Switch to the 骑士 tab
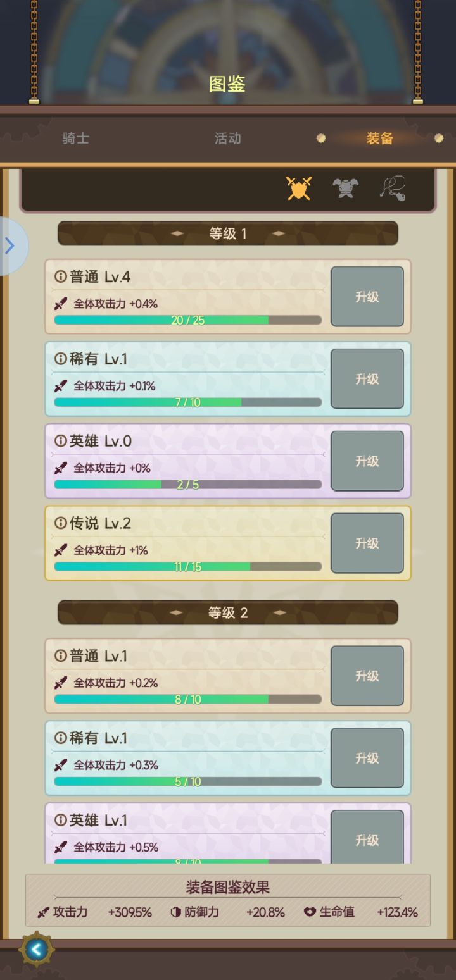Viewport: 456px width, 980px height. pos(76,139)
